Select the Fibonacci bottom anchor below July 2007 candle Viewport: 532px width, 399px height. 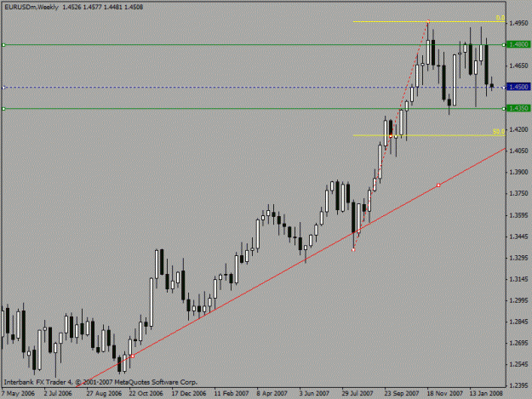[353, 250]
